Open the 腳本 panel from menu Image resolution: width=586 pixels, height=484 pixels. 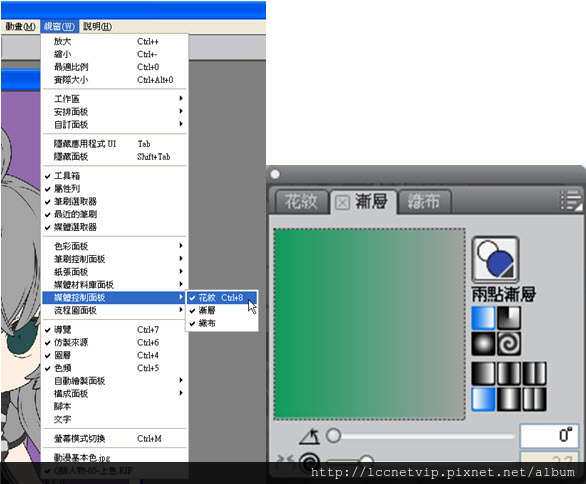[114, 406]
